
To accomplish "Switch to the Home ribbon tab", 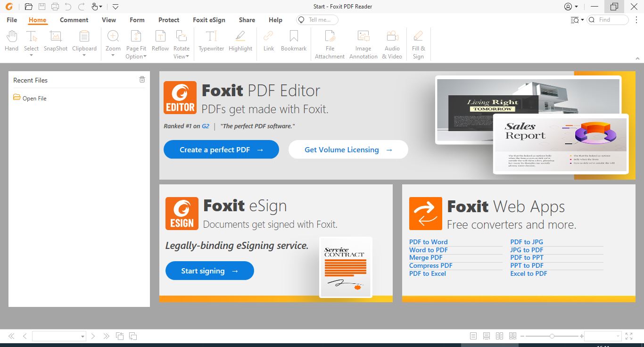I will click(x=37, y=20).
